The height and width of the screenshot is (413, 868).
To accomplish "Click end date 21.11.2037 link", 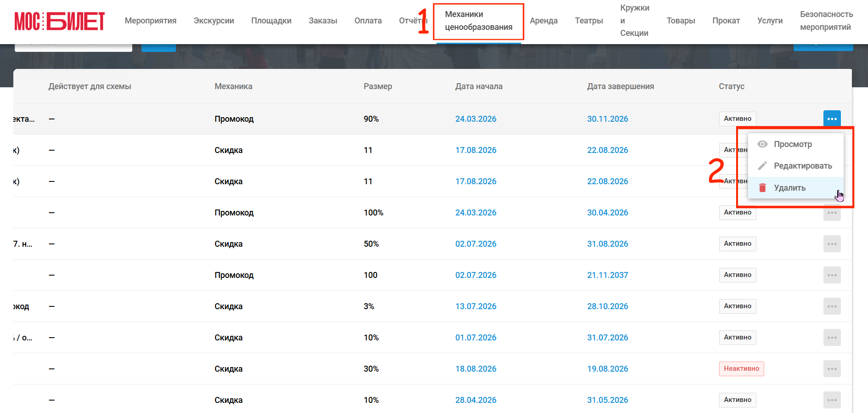I will coord(607,275).
